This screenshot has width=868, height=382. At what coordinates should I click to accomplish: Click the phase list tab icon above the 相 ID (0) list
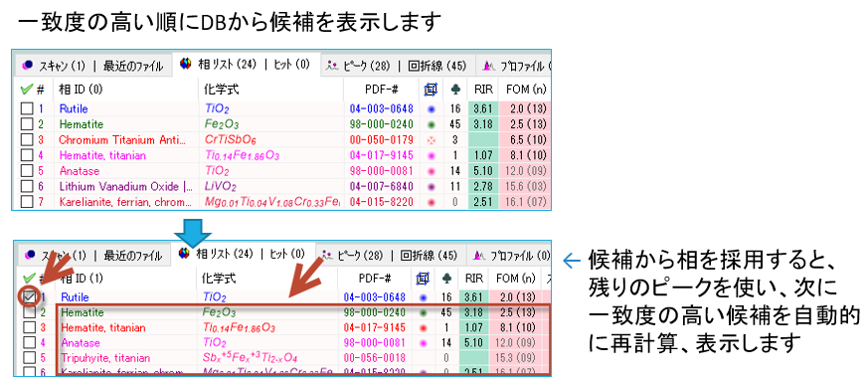(x=186, y=65)
